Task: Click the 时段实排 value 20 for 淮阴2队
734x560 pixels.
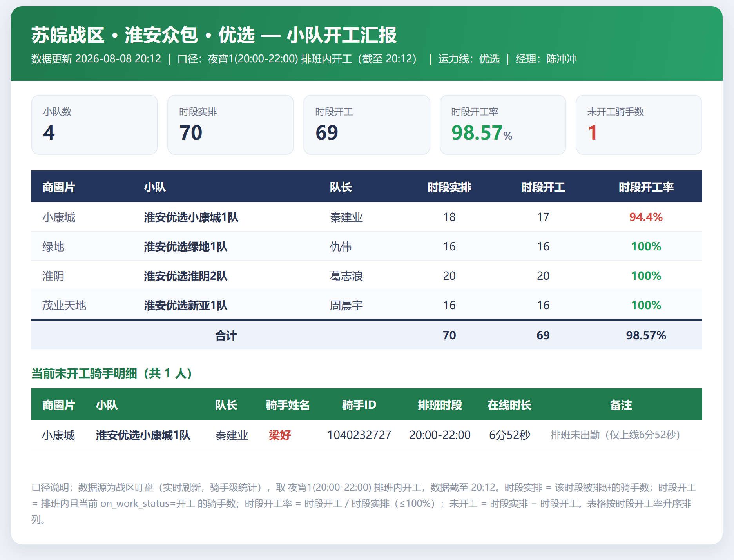Action: (x=449, y=276)
